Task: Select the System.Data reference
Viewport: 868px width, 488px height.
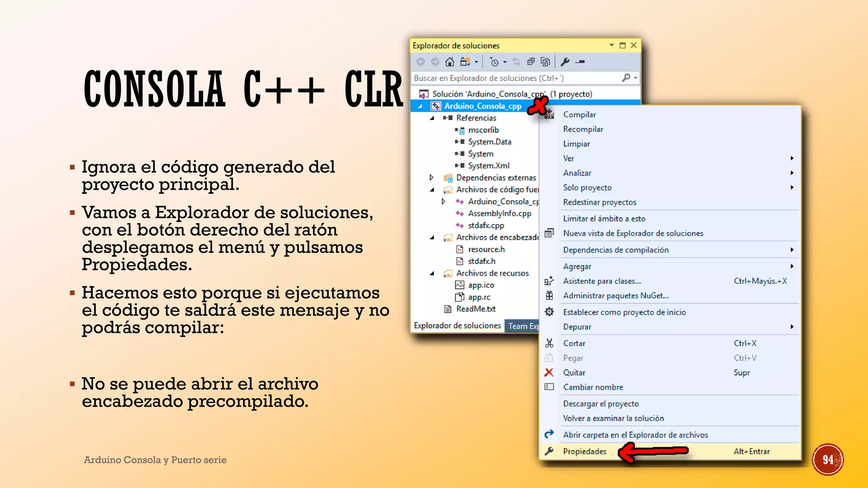Action: (x=490, y=142)
